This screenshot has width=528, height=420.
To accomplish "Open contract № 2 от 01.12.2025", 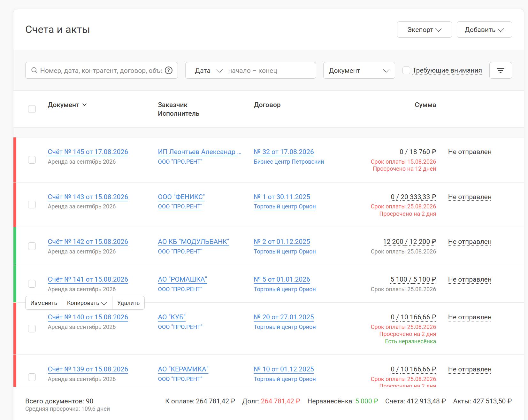I will [x=282, y=242].
